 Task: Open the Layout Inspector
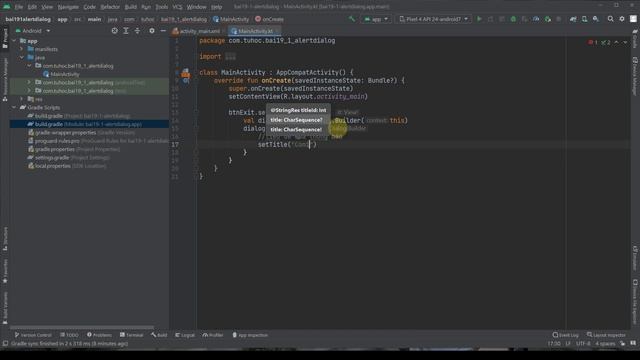point(606,335)
